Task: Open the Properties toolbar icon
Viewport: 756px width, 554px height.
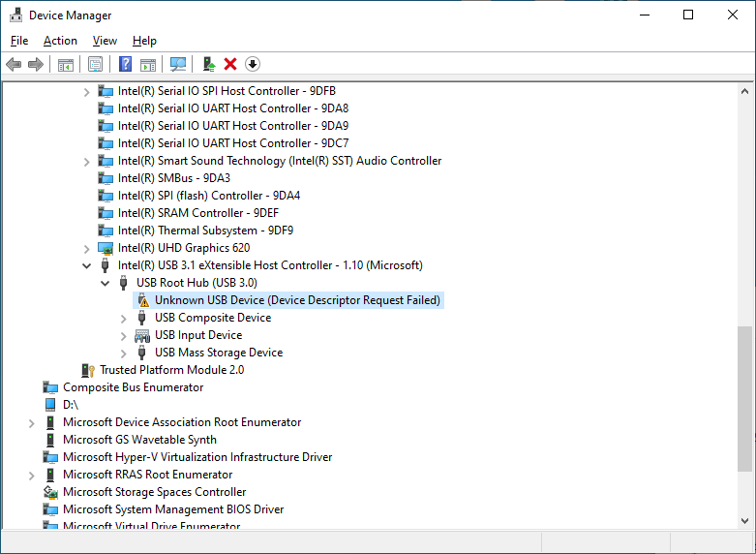Action: tap(95, 64)
